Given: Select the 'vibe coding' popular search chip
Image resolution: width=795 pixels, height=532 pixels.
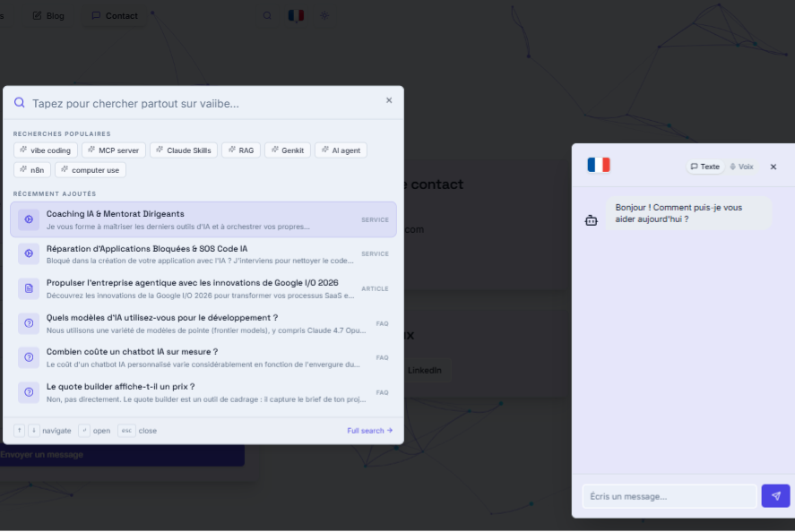Looking at the screenshot, I should point(45,150).
